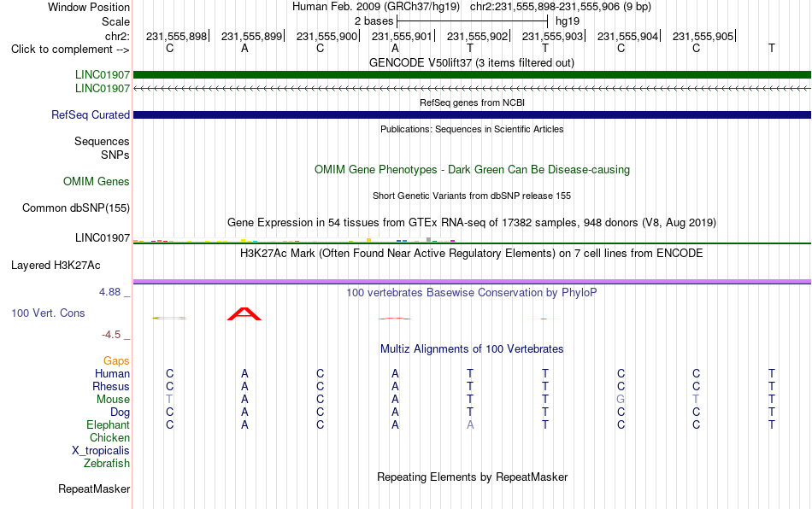This screenshot has height=509, width=812.
Task: Click the orange 'Gaps' label
Action: click(x=116, y=360)
